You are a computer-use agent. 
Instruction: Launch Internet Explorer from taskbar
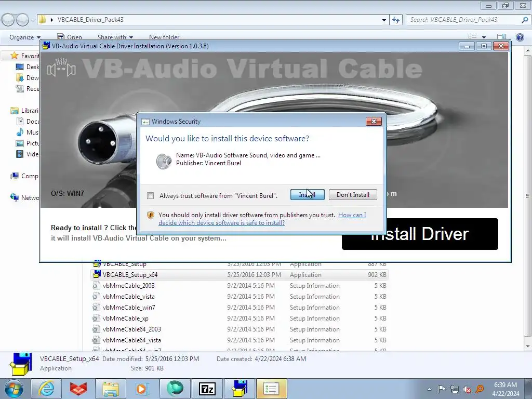click(46, 389)
